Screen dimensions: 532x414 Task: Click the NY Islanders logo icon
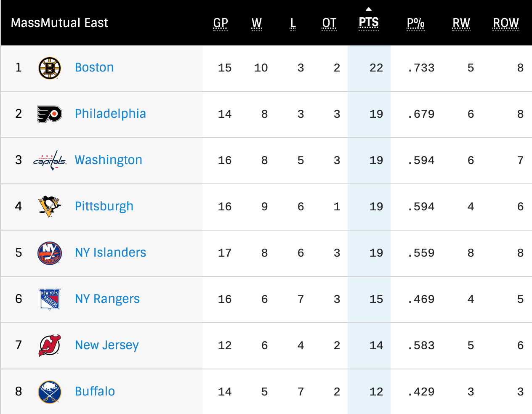(x=50, y=253)
